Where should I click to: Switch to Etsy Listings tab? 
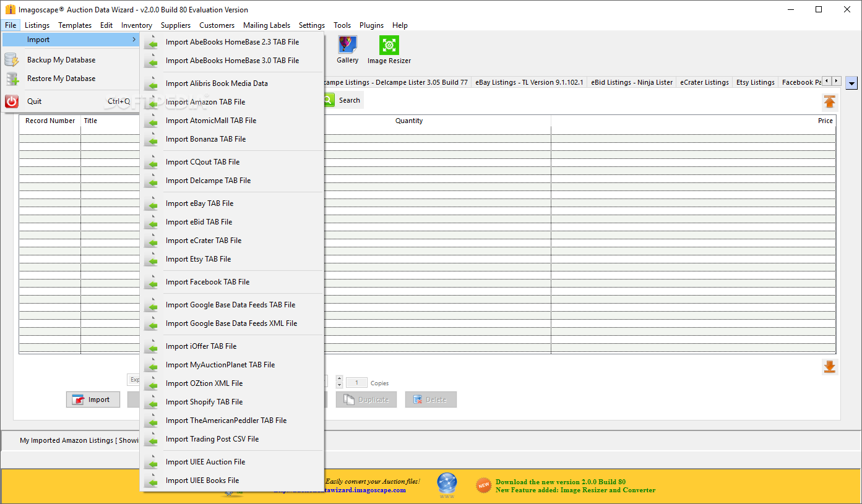(x=755, y=82)
